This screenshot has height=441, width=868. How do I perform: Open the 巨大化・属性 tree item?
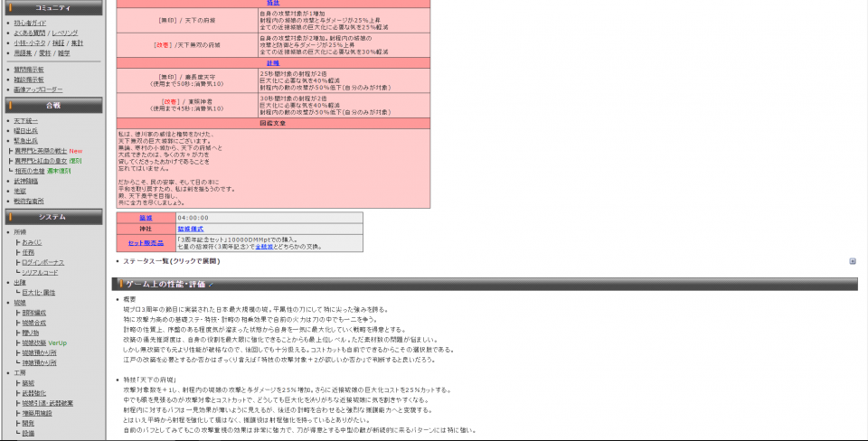click(39, 293)
